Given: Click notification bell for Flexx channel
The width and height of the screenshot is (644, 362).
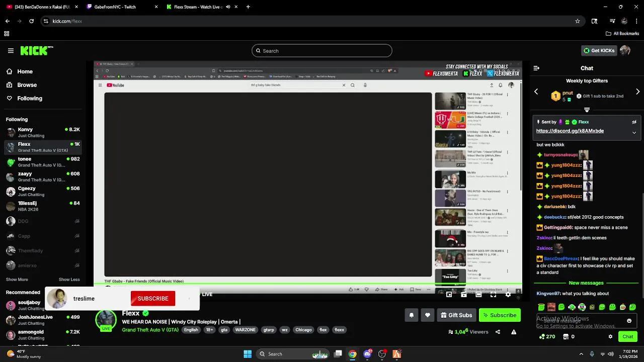Looking at the screenshot, I should 411,315.
